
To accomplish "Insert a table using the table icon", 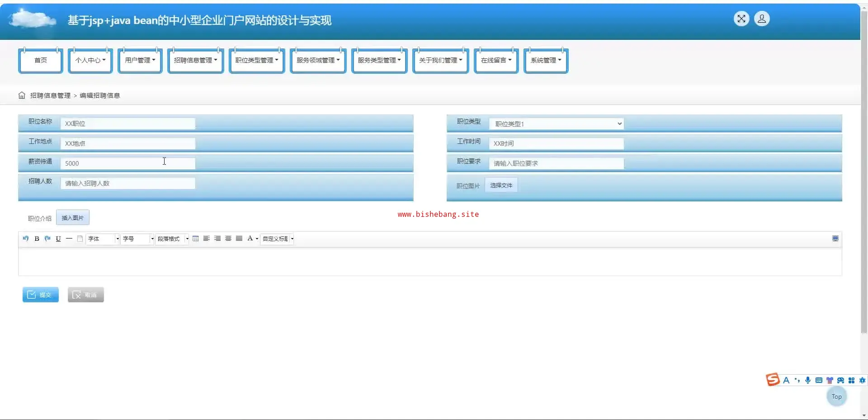I will coord(195,239).
